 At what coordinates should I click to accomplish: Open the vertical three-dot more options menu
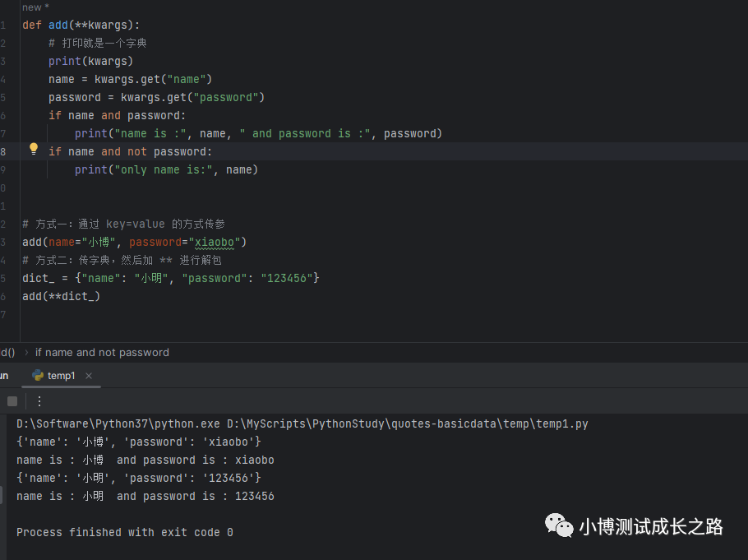click(x=39, y=401)
